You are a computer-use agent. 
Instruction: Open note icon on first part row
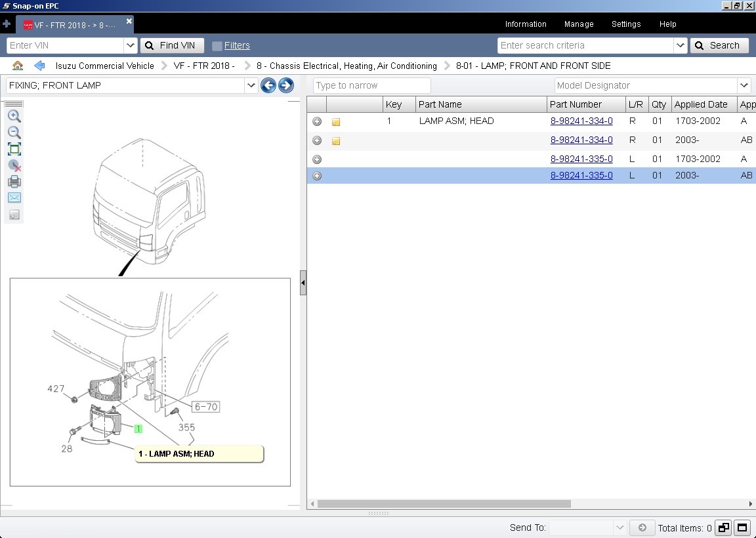[x=336, y=122]
